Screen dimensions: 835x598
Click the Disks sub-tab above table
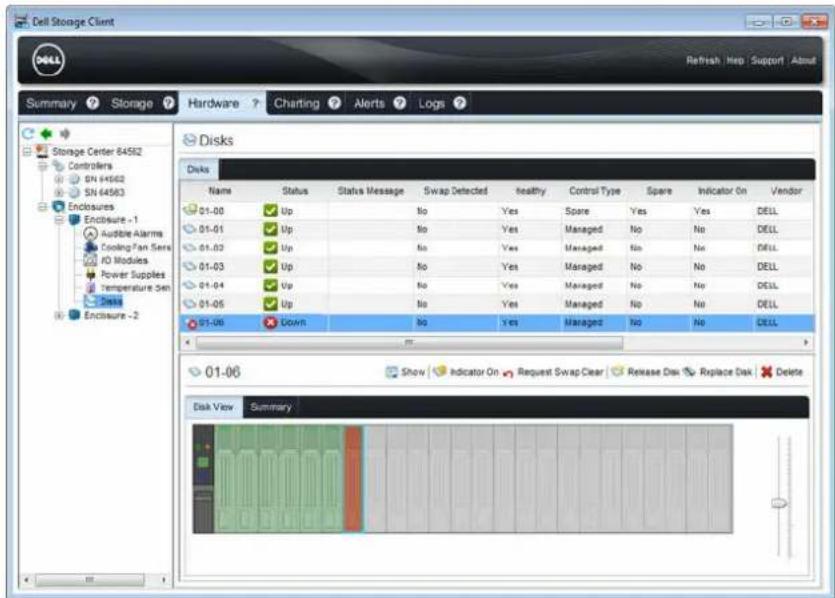[198, 169]
